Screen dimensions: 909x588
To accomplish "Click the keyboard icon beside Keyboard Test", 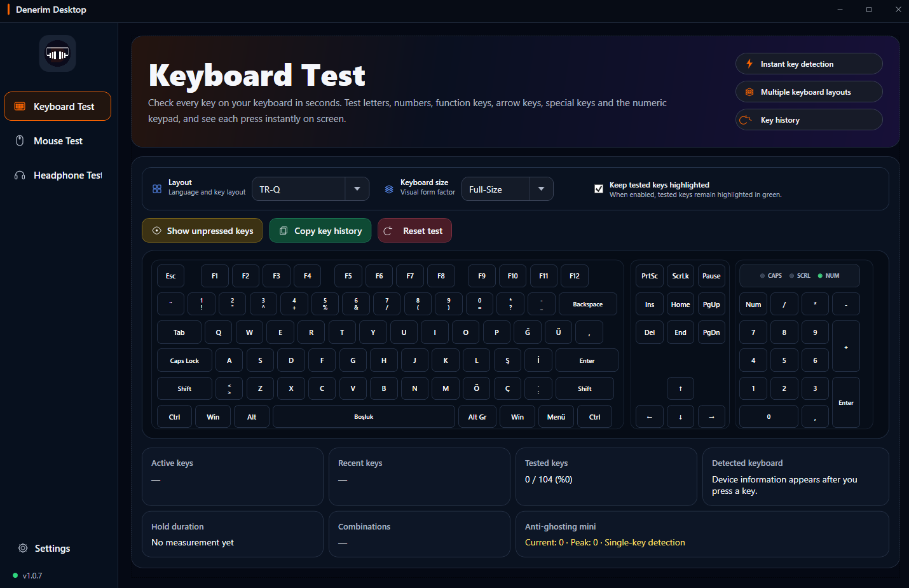I will click(20, 106).
